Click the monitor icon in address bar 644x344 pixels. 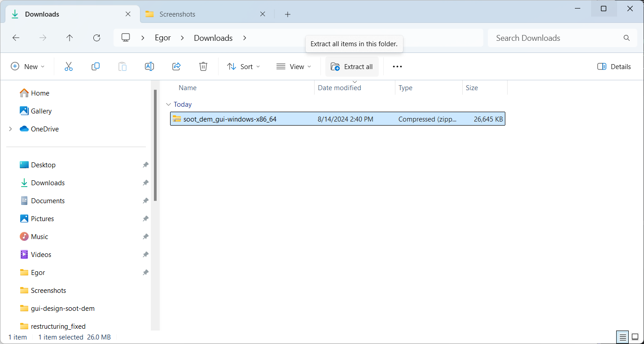click(126, 38)
